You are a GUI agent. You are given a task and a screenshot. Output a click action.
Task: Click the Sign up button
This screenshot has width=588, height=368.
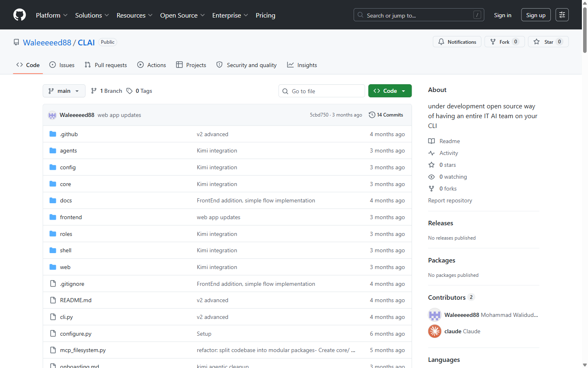click(536, 15)
